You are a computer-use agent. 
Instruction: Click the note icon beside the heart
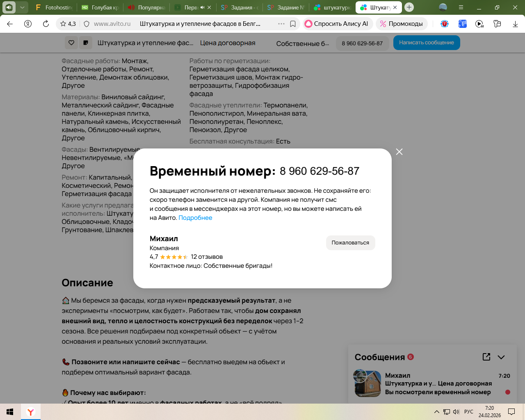click(x=86, y=43)
